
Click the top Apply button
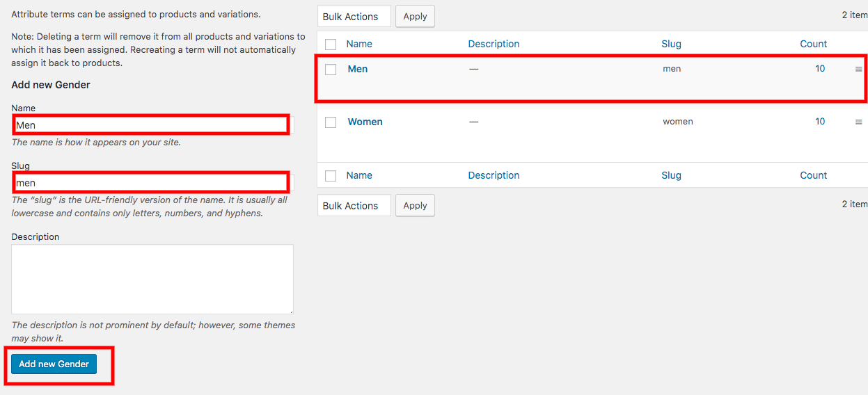point(415,16)
